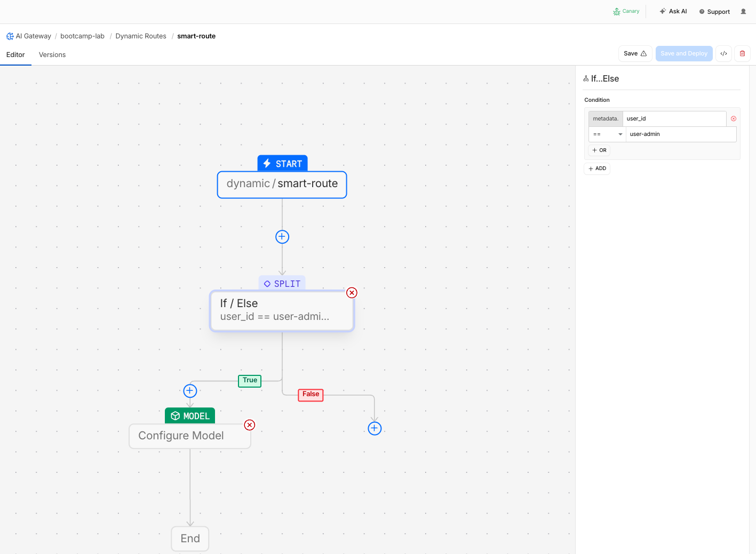Open the Support link
This screenshot has width=756, height=554.
tap(714, 12)
